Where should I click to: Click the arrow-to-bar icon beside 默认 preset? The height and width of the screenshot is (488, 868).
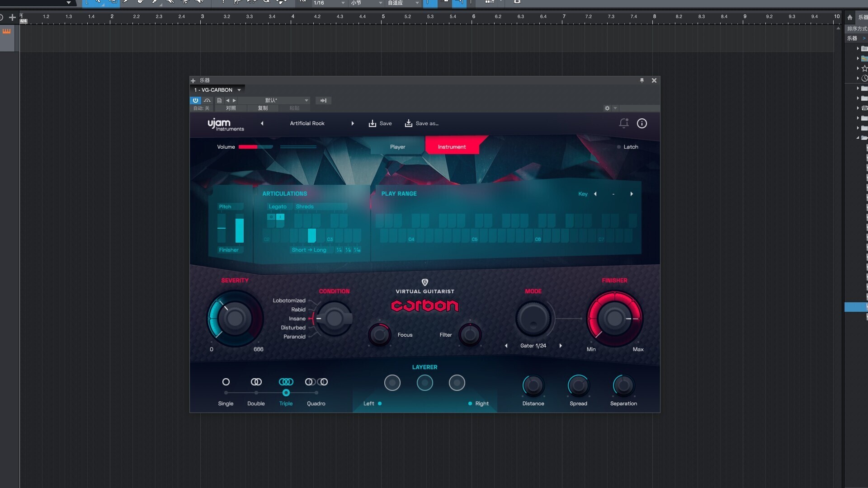coord(323,100)
